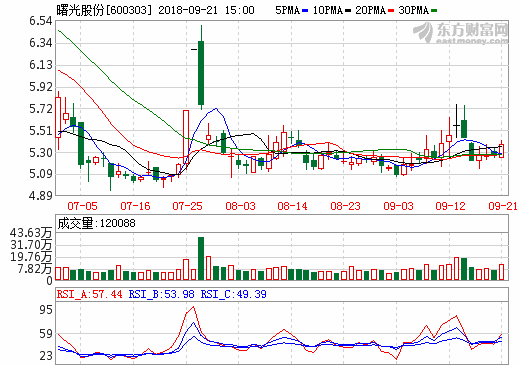Click the 08-14 date axis label
The height and width of the screenshot is (365, 520).
click(292, 206)
